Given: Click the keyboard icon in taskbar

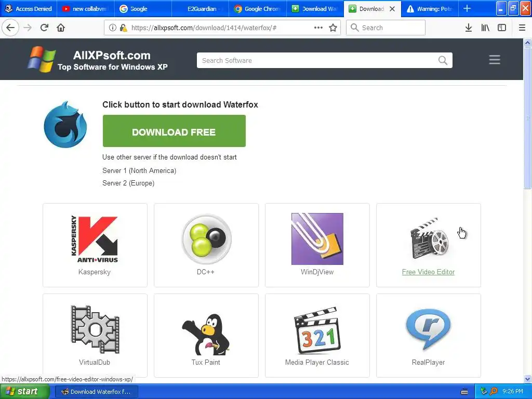Looking at the screenshot, I should [x=464, y=392].
